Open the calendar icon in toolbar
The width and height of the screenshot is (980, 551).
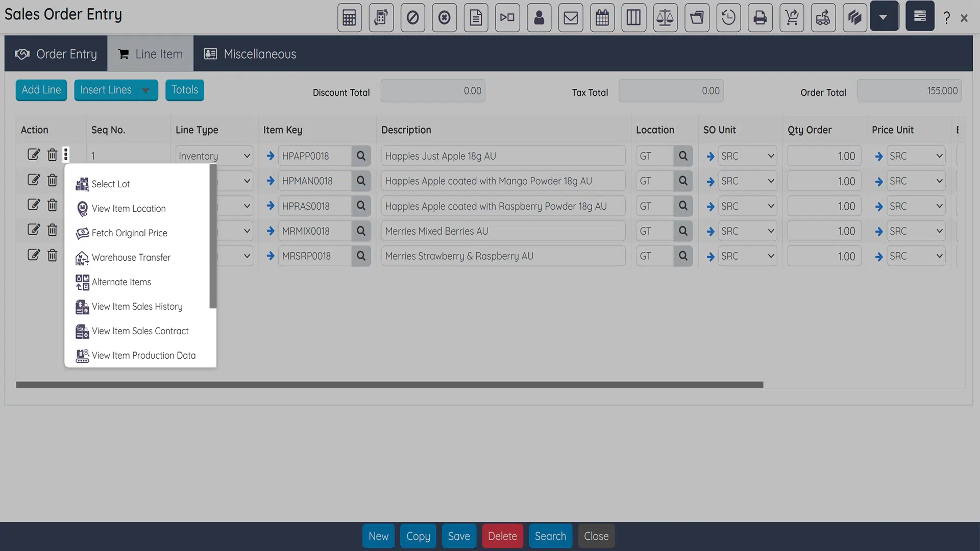coord(602,18)
